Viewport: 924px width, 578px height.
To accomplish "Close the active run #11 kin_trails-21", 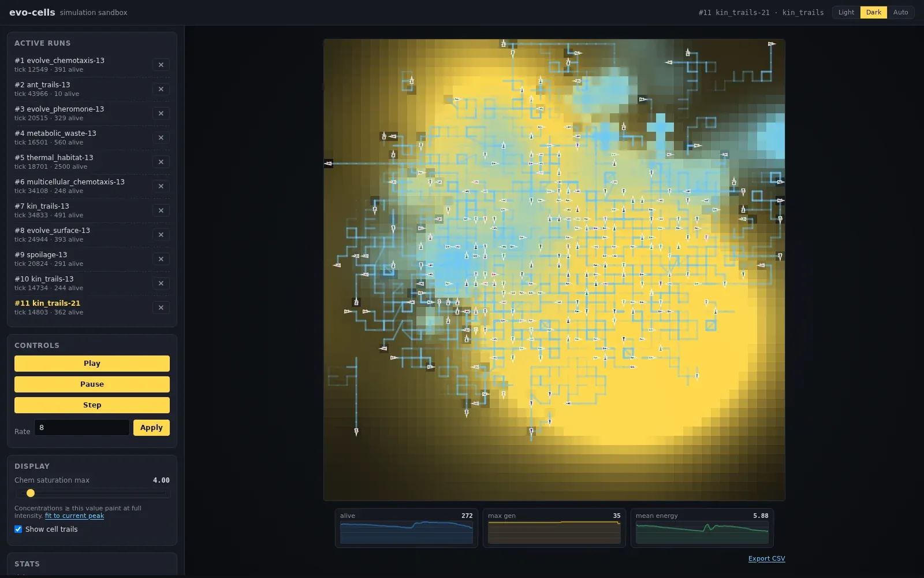I will click(x=161, y=307).
